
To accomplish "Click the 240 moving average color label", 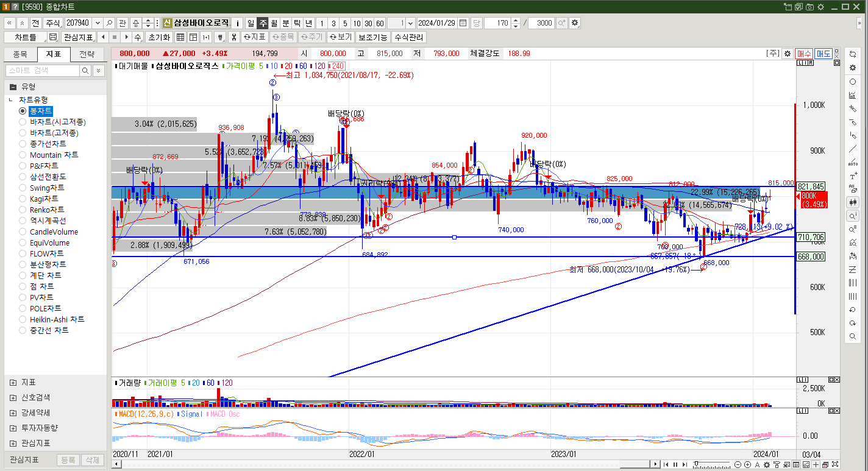I will pyautogui.click(x=337, y=66).
